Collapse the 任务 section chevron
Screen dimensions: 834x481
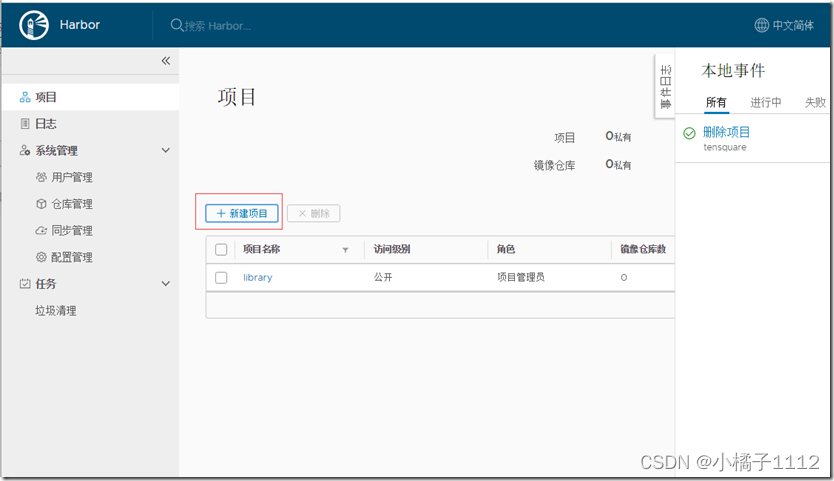[x=166, y=284]
